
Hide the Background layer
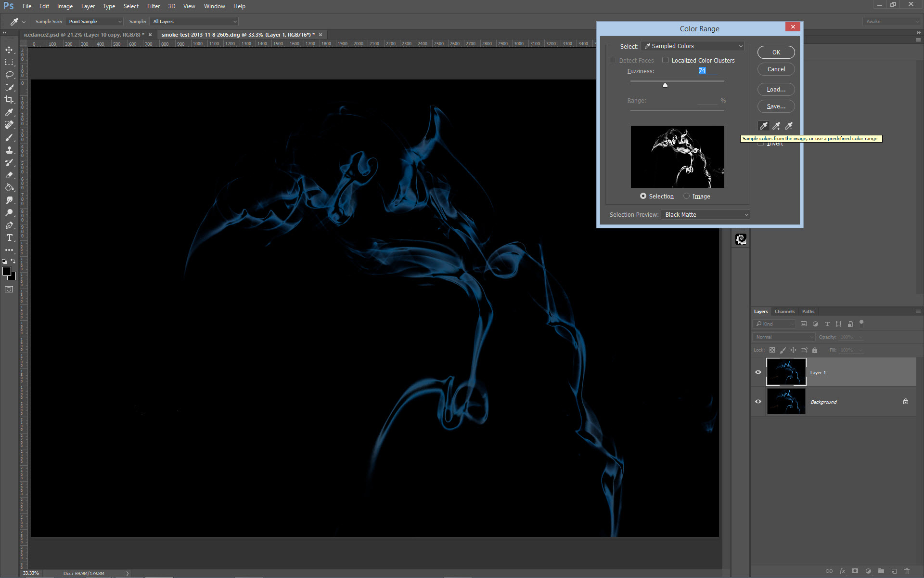pos(758,401)
